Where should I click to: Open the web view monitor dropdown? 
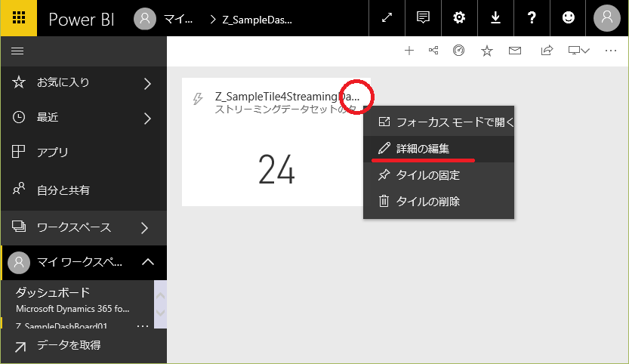pyautogui.click(x=579, y=51)
